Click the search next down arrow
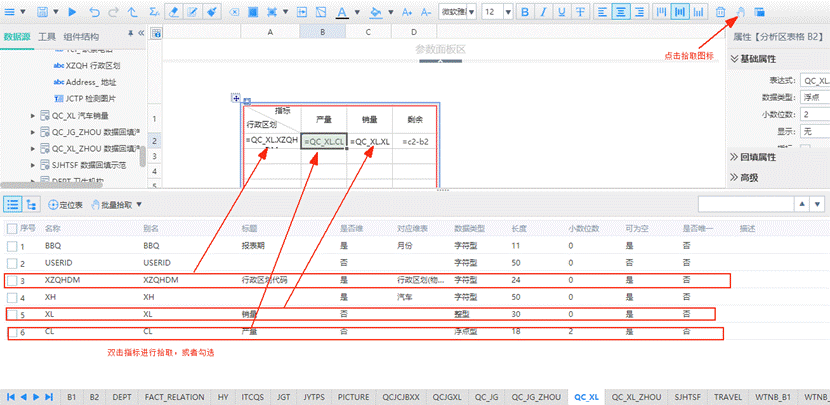The image size is (830, 405). [x=818, y=204]
